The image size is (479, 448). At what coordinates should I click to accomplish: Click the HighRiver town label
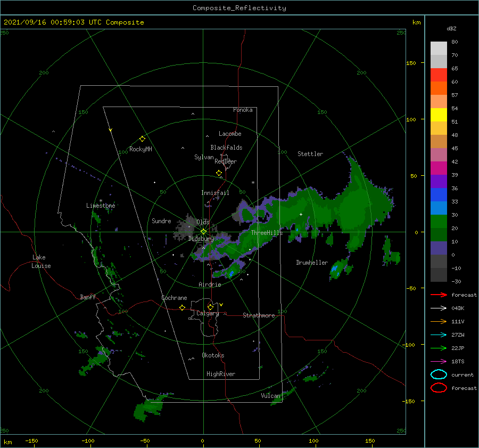[x=221, y=374]
